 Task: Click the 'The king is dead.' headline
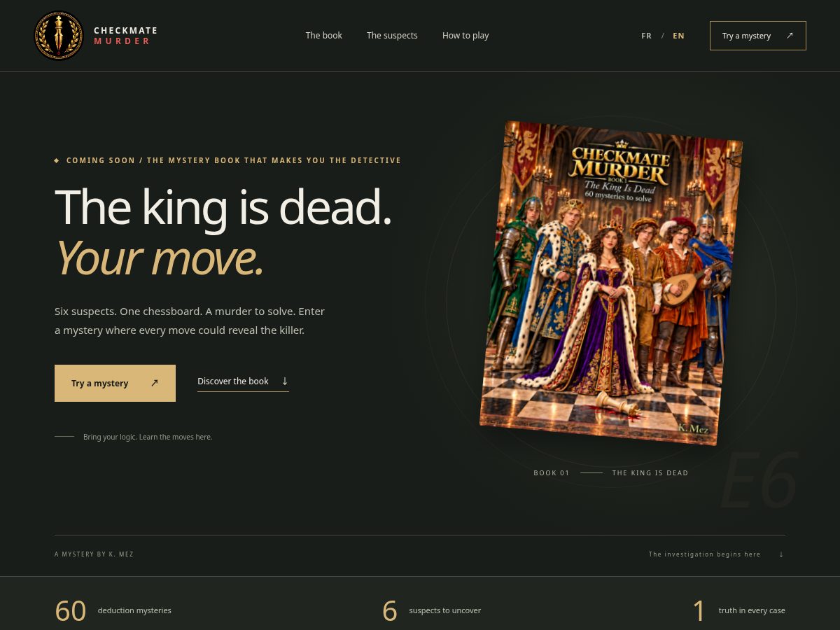pos(223,207)
